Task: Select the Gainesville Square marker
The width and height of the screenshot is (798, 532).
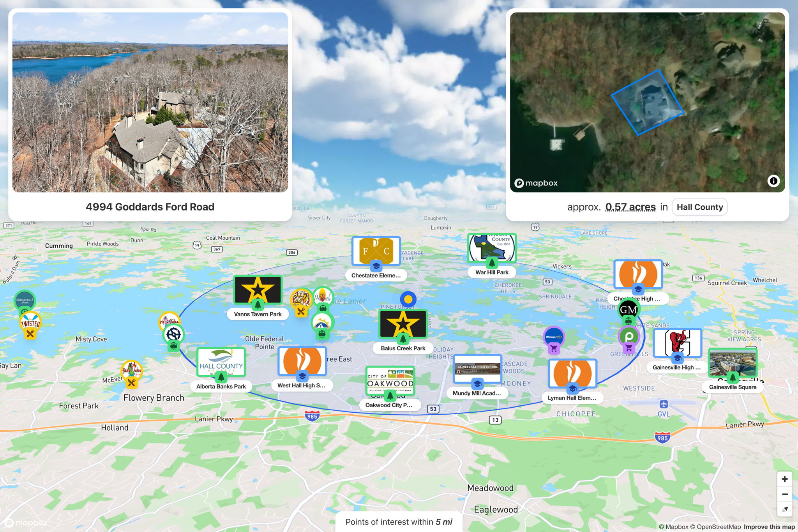Action: [x=733, y=363]
